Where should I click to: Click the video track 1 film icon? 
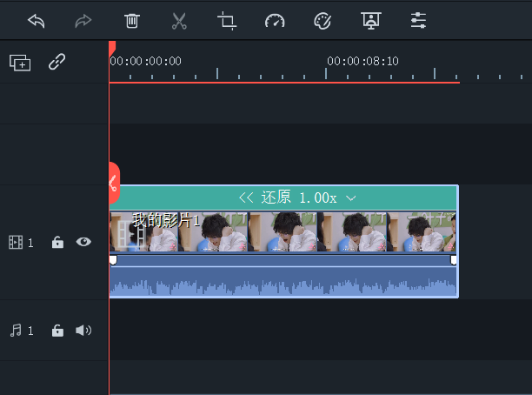coord(16,242)
